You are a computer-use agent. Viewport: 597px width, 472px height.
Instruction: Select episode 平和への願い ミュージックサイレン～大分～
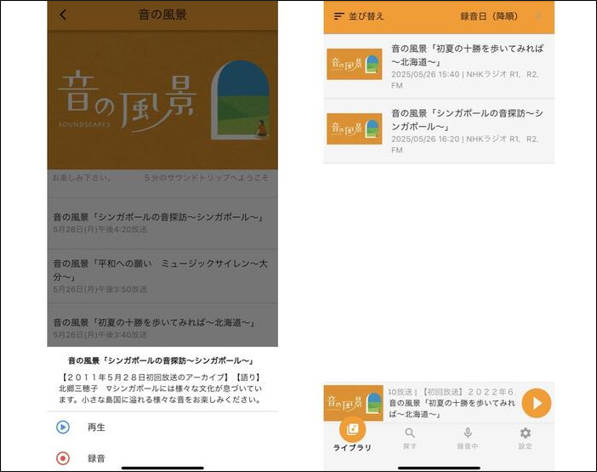click(163, 276)
